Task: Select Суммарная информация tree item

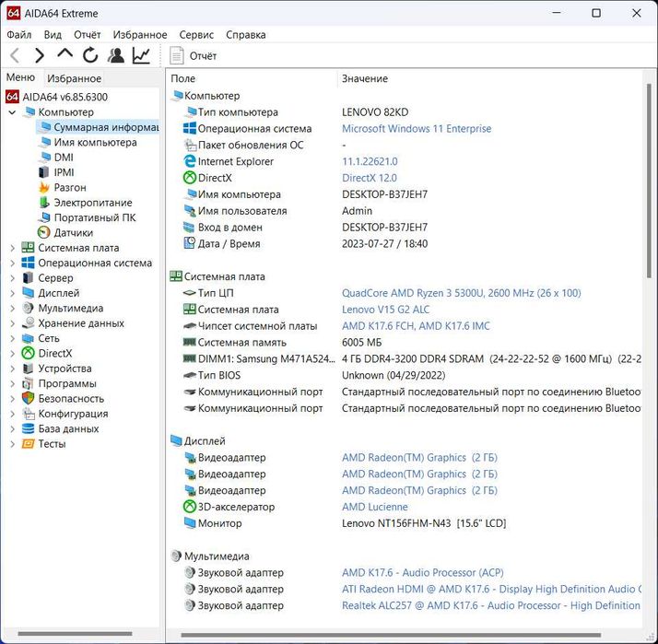Action: pos(106,127)
